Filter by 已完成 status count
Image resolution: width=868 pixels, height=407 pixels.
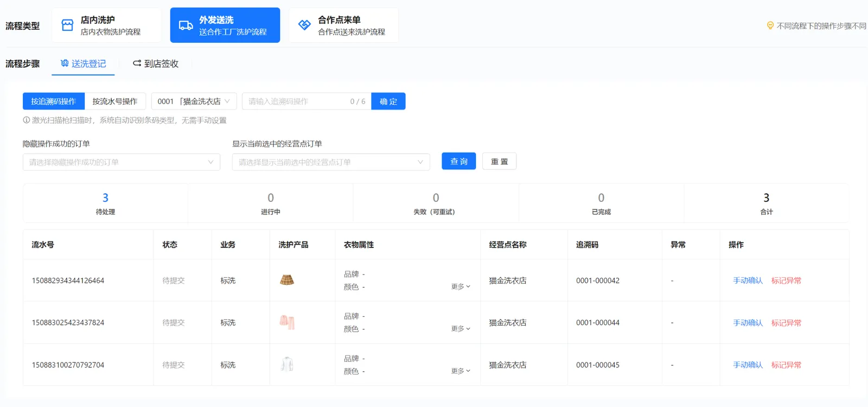pyautogui.click(x=601, y=203)
